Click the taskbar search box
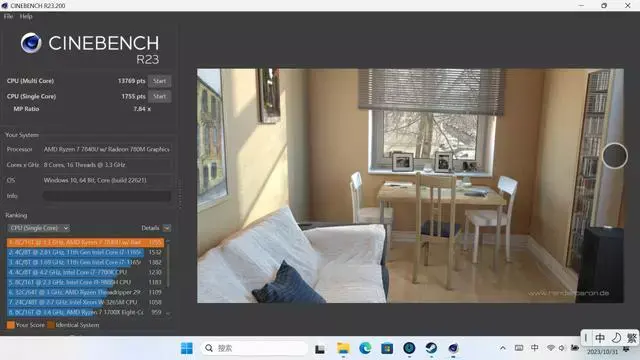The height and width of the screenshot is (360, 640). click(x=254, y=348)
